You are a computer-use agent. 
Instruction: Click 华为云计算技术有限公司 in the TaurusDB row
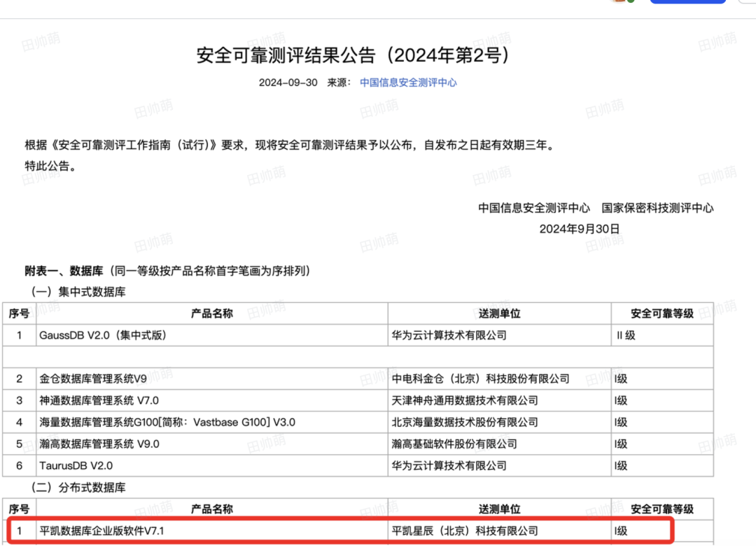click(449, 466)
